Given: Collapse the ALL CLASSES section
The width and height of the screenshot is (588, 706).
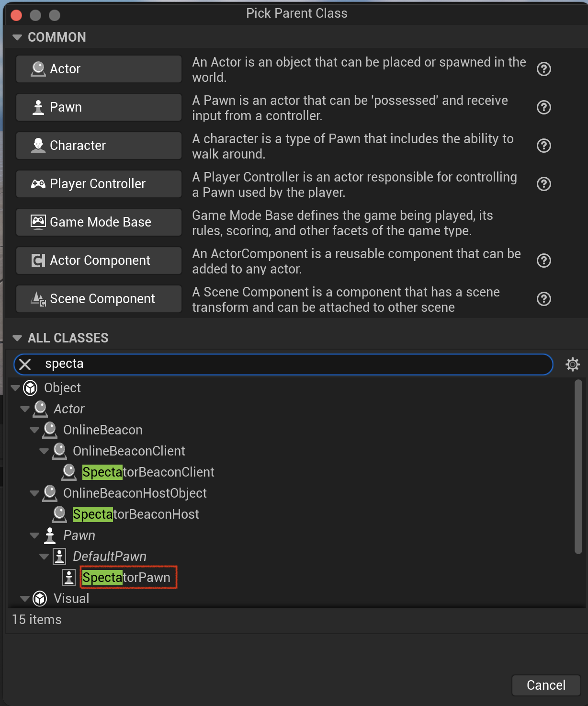Looking at the screenshot, I should [x=17, y=338].
